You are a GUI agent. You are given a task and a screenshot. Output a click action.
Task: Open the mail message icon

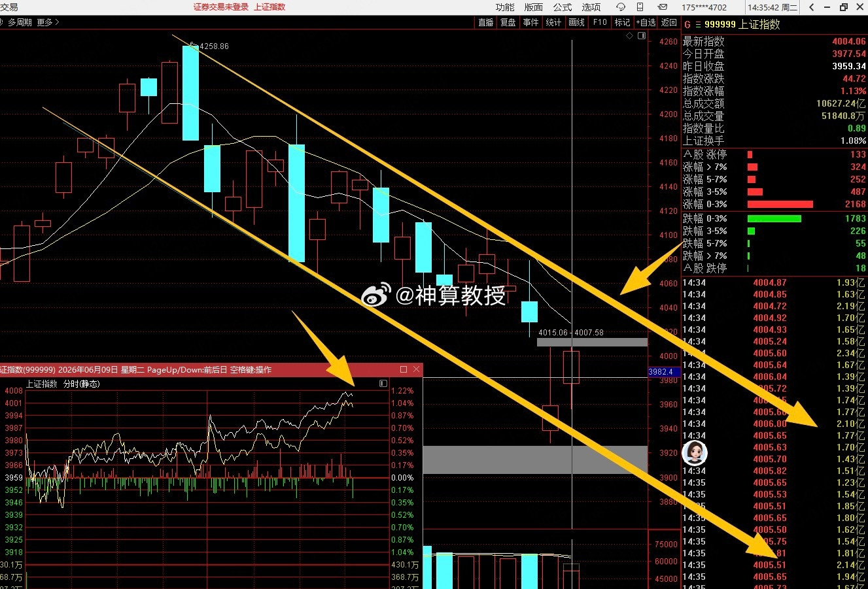[x=663, y=7]
